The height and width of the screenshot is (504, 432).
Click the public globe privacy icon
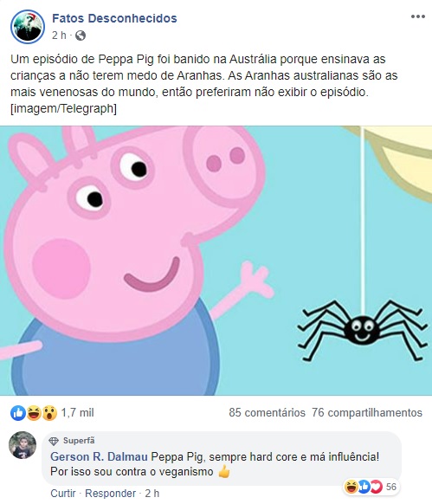(x=81, y=36)
